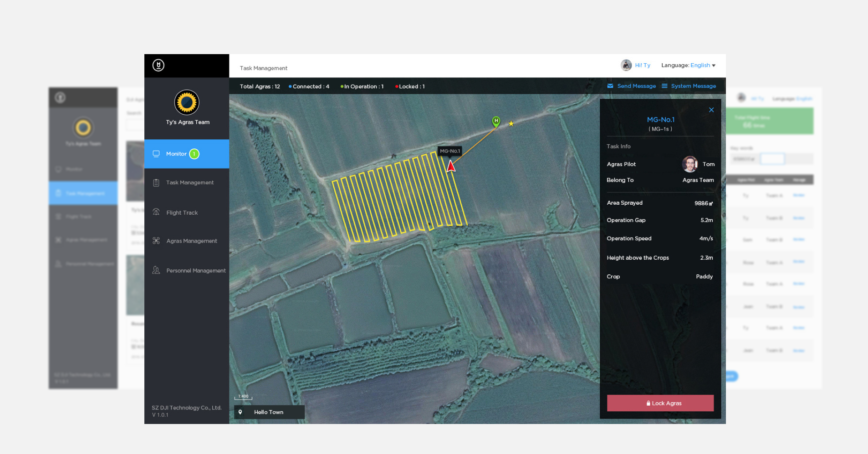Click Tom's pilot avatar in Task Info
The height and width of the screenshot is (454, 868).
coord(689,164)
